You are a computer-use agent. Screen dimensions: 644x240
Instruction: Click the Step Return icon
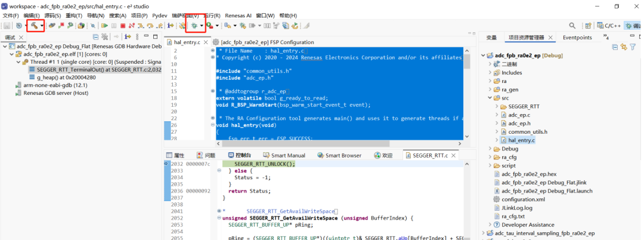(x=159, y=26)
